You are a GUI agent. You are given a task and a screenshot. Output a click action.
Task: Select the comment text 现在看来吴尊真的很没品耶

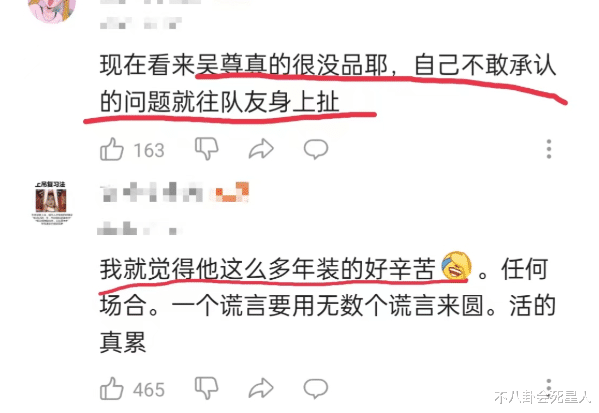coord(244,65)
